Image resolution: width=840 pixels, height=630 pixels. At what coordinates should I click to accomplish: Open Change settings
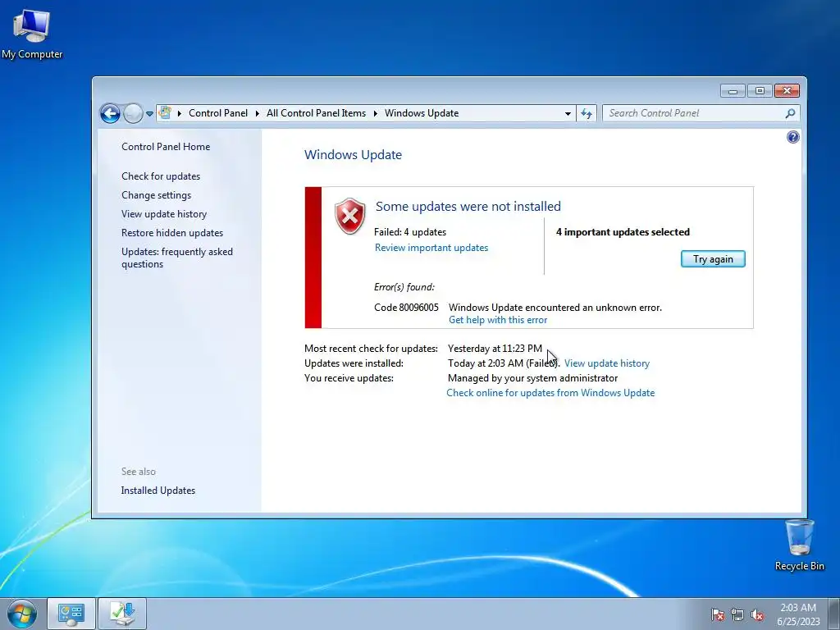coord(156,195)
